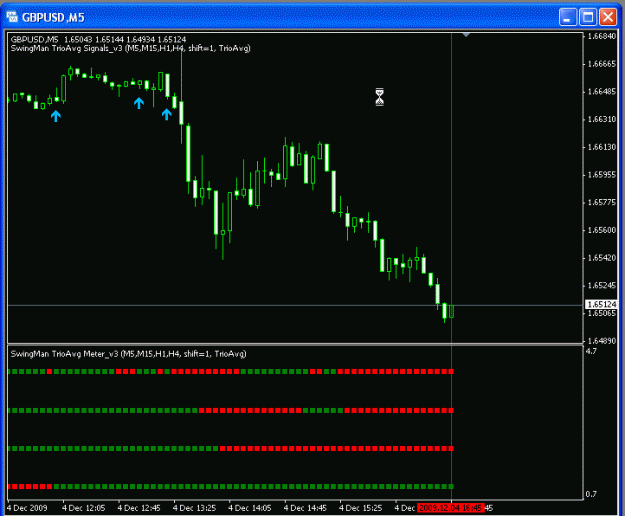Click the chart shift triangle marker at top
This screenshot has width=625, height=516.
[466, 35]
